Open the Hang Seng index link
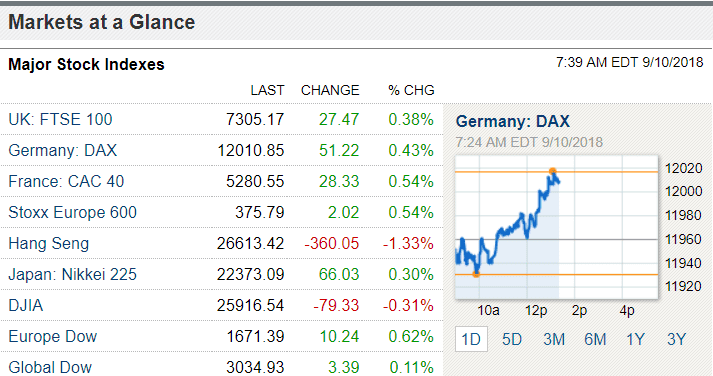Image resolution: width=713 pixels, height=376 pixels. pos(49,244)
